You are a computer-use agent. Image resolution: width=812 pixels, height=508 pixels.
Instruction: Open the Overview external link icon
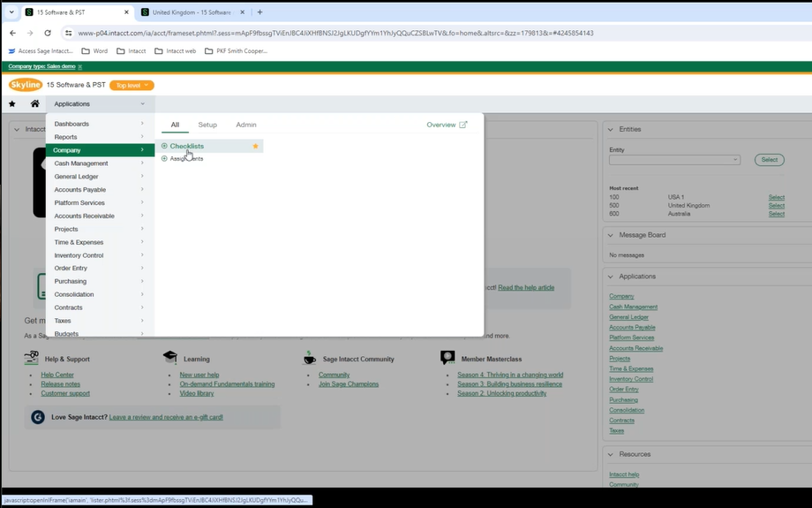point(463,125)
